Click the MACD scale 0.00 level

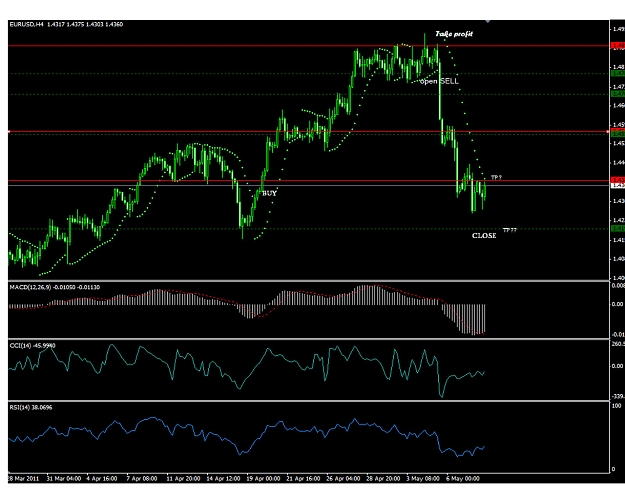618,304
